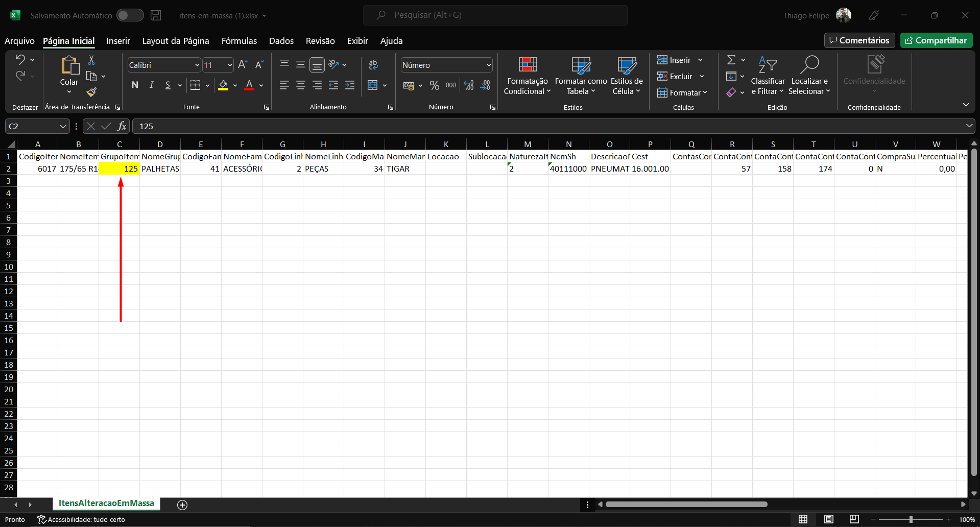
Task: Click the text orientation icon
Action: [333, 64]
